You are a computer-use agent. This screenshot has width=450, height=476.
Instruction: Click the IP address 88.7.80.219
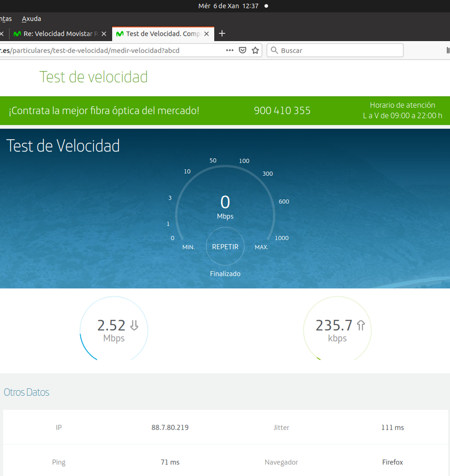170,427
